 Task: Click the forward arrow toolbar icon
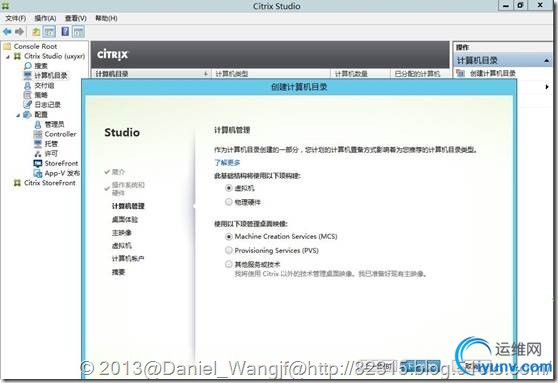[x=20, y=32]
